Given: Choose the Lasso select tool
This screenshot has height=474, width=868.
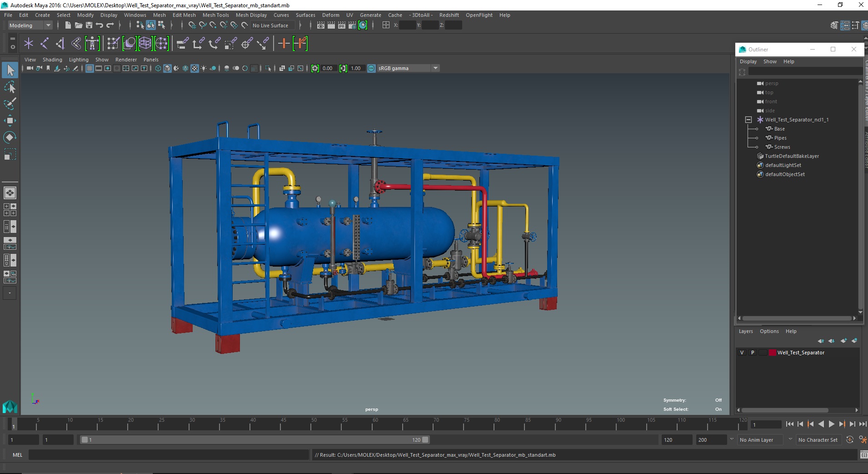Looking at the screenshot, I should click(10, 87).
